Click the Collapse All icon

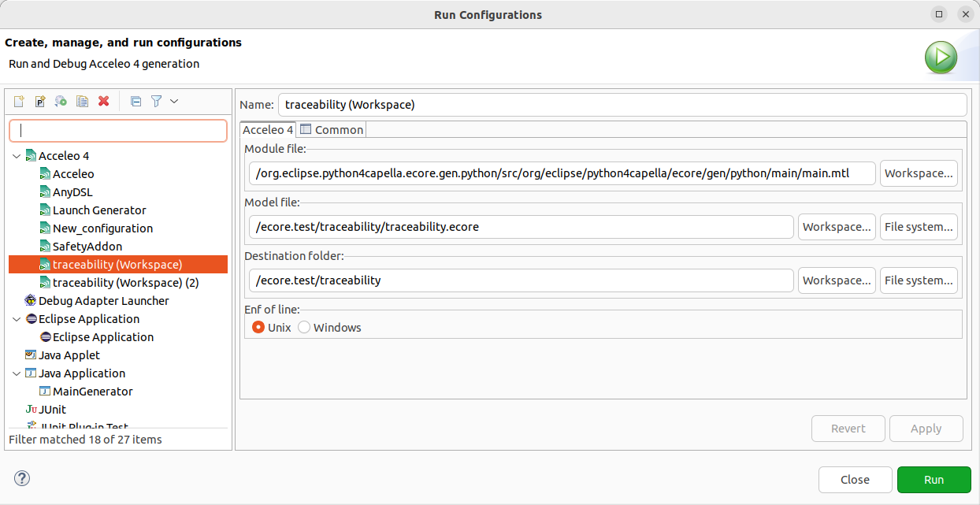135,102
